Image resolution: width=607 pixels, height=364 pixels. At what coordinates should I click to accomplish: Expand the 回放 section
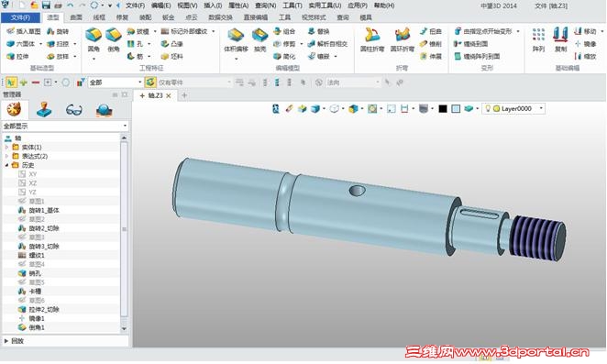6,341
